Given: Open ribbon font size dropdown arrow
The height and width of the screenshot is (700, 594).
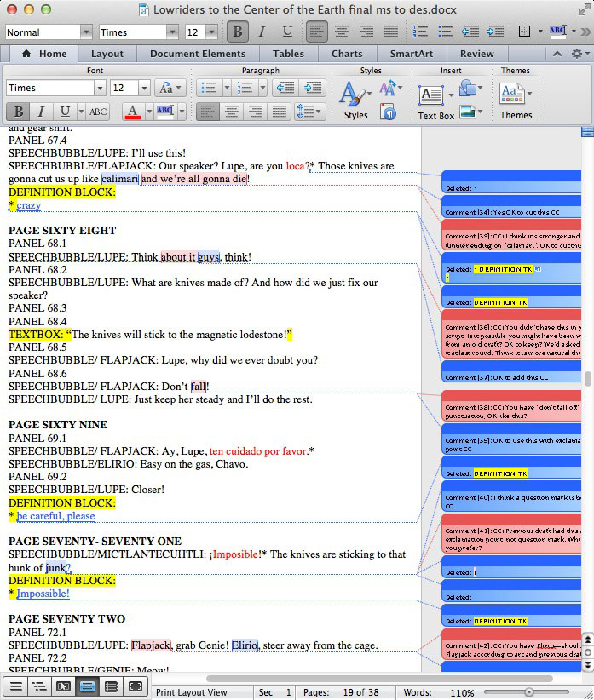Looking at the screenshot, I should coord(144,88).
